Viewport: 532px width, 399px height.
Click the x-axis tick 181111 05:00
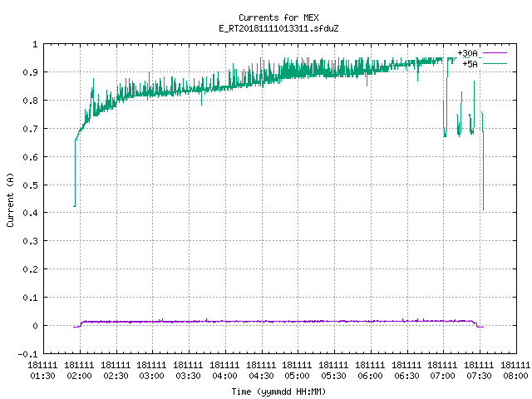298,371
